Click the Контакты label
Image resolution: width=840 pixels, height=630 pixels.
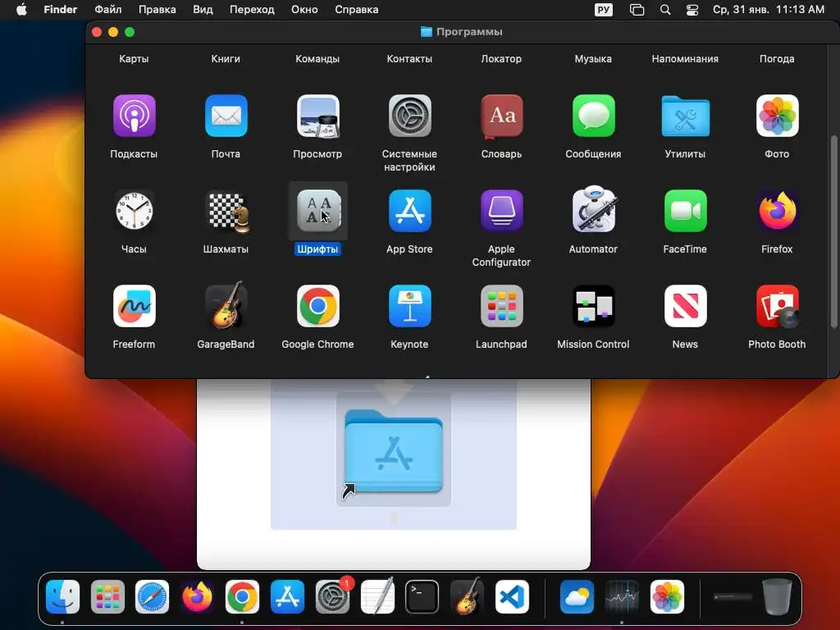point(409,59)
